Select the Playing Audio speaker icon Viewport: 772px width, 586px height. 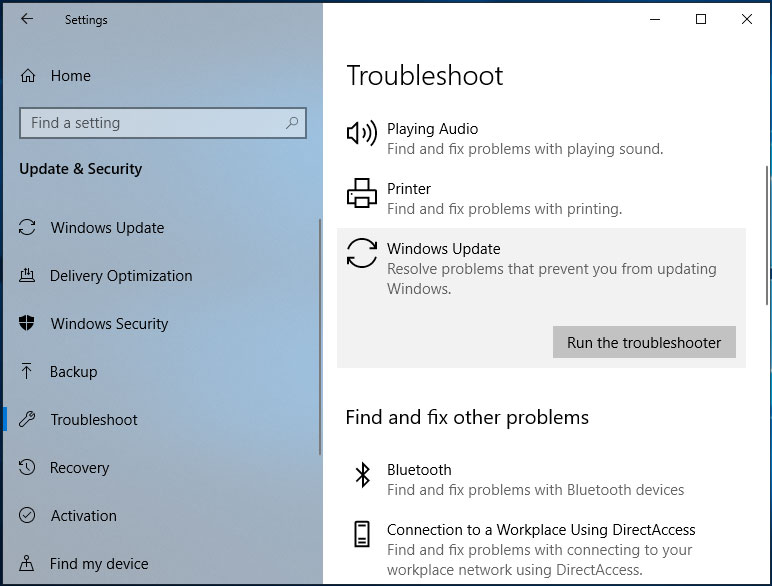click(x=361, y=133)
